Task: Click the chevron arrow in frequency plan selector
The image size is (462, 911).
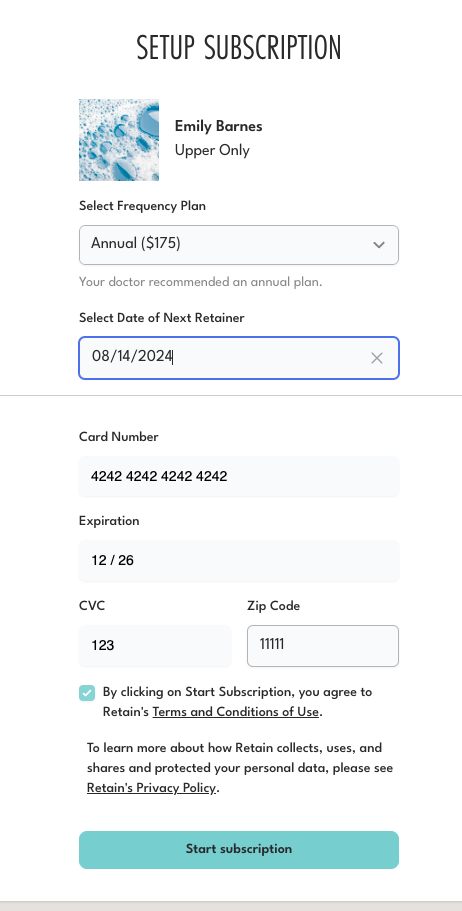Action: click(379, 245)
